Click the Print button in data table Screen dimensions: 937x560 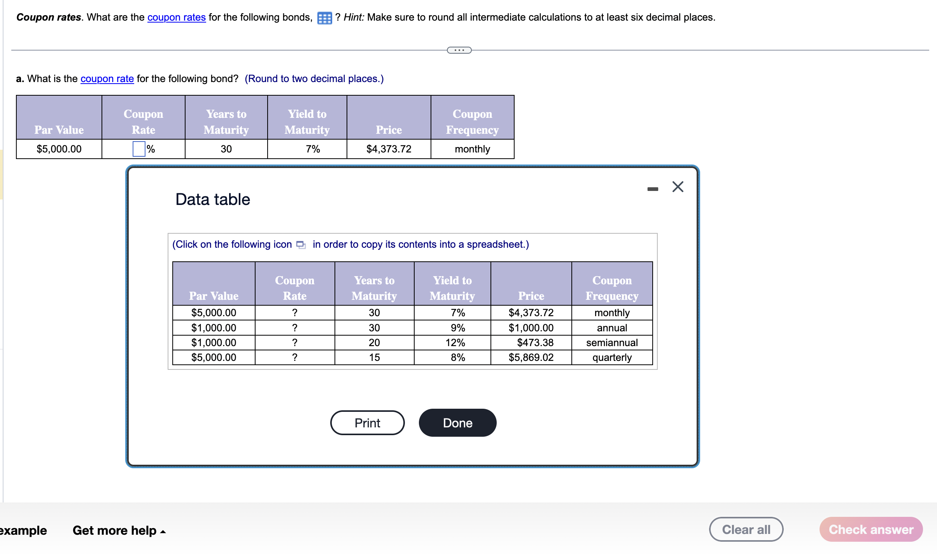[368, 423]
